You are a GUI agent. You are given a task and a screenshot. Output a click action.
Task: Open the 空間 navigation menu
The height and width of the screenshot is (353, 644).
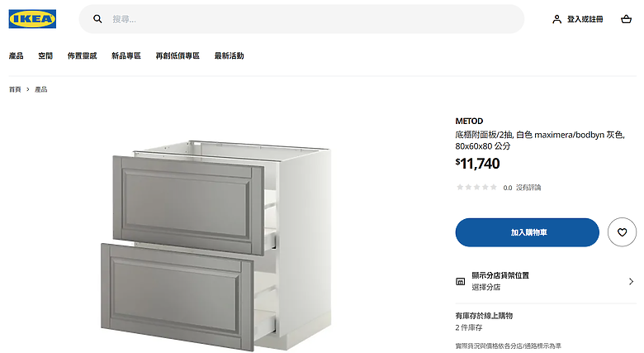[45, 55]
